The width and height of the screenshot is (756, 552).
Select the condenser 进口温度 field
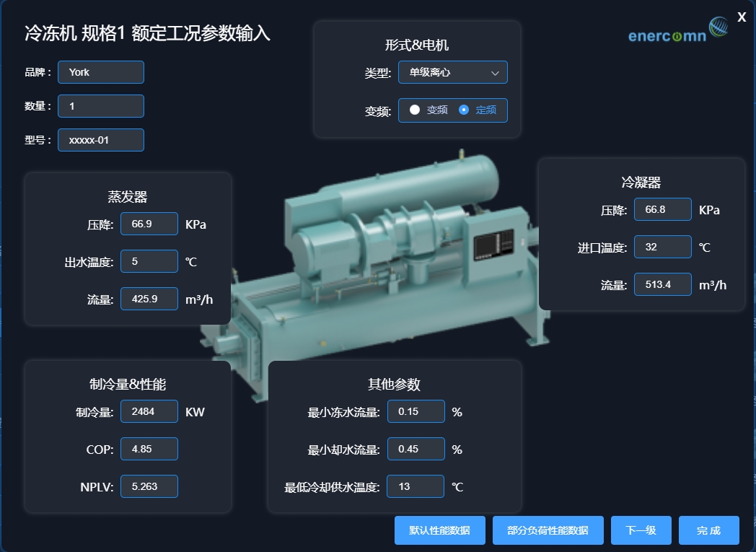[x=662, y=247]
